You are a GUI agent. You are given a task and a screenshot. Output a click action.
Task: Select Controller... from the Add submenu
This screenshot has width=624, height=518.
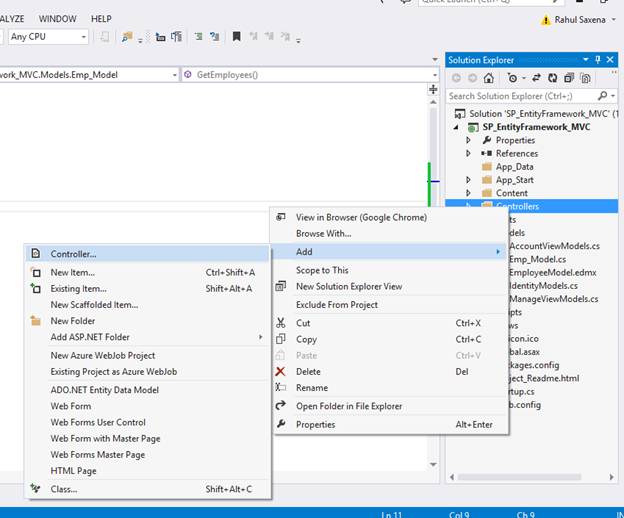click(x=73, y=254)
